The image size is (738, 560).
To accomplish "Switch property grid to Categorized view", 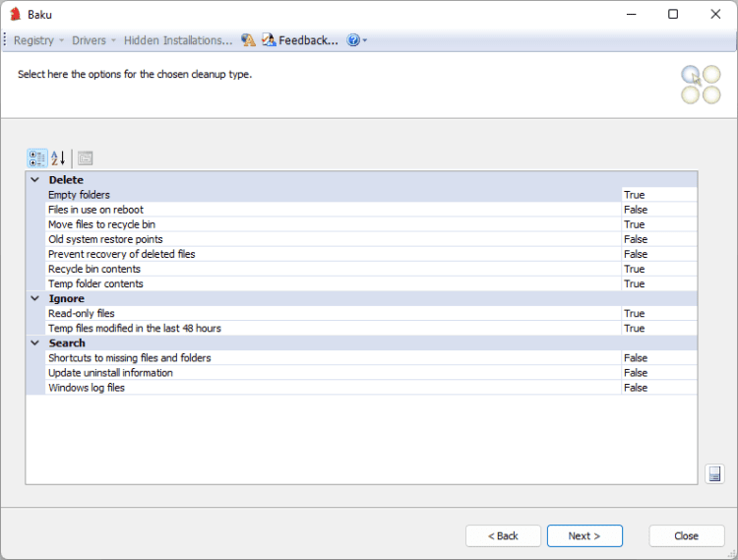I will click(37, 157).
